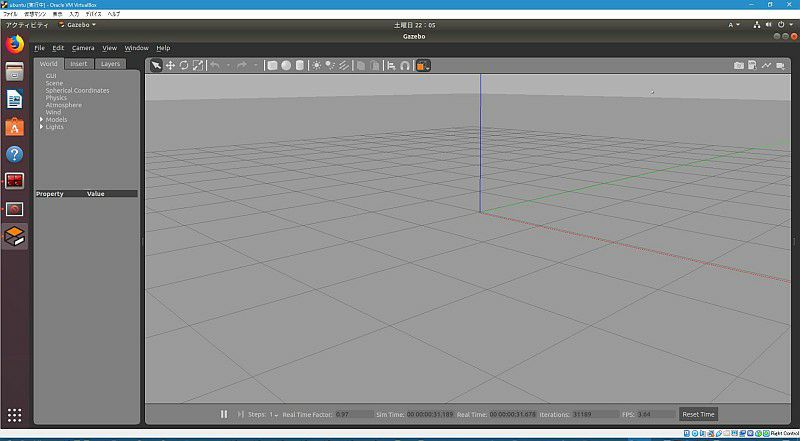The image size is (800, 441).
Task: Open the Files manager from dock
Action: [15, 72]
